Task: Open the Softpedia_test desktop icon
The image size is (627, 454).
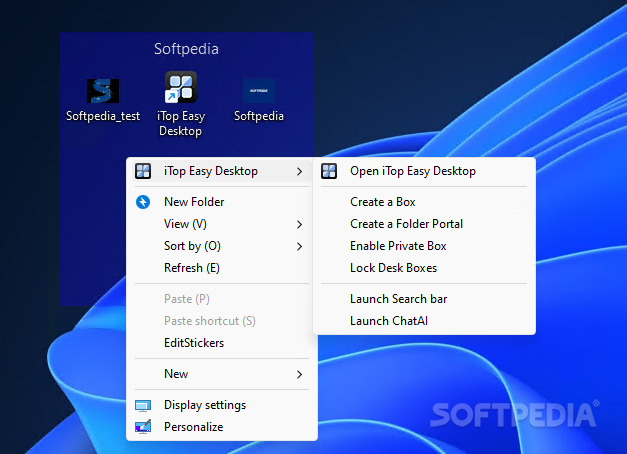Action: pos(103,90)
